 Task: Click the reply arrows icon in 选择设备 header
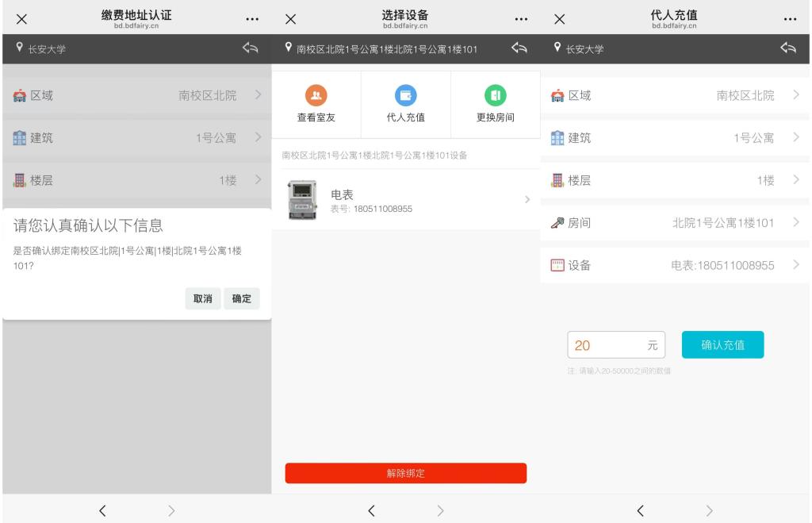519,48
